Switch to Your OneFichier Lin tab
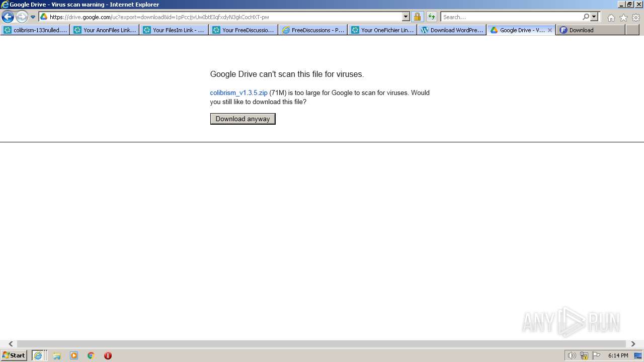This screenshot has width=644, height=362. (382, 30)
